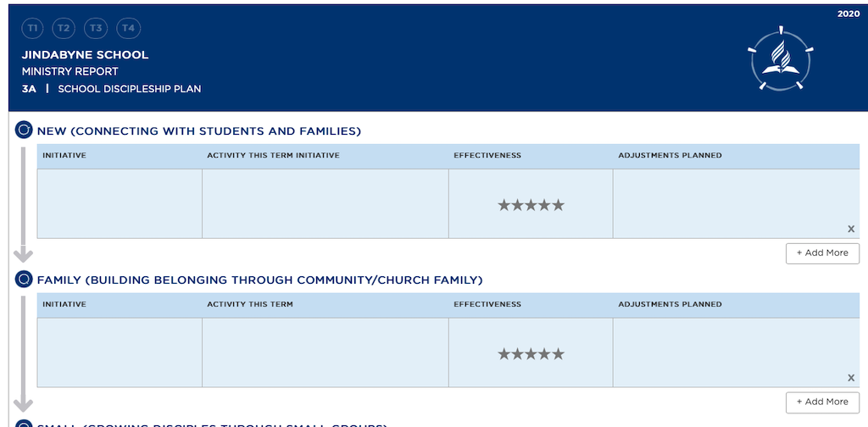Click FAMILY Adjustments Planned text field

(737, 352)
